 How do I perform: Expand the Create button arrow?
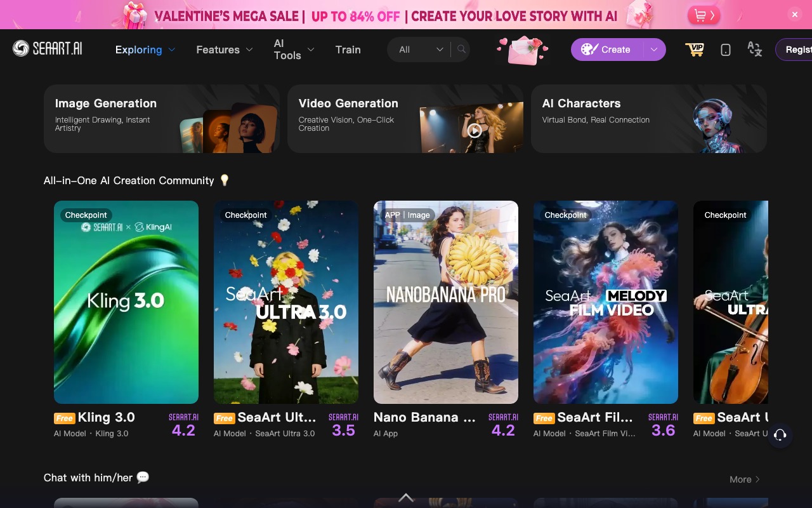pos(654,50)
